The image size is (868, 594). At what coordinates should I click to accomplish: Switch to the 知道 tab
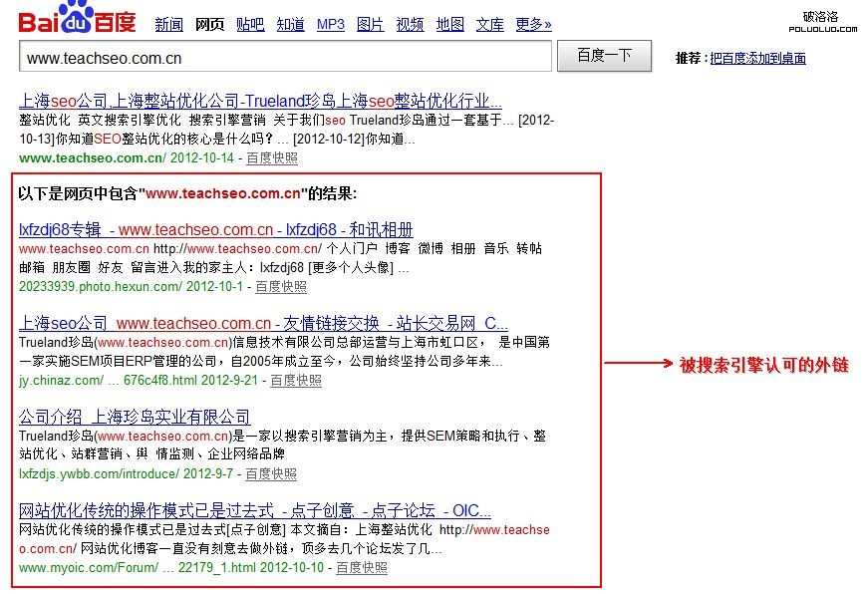click(290, 25)
